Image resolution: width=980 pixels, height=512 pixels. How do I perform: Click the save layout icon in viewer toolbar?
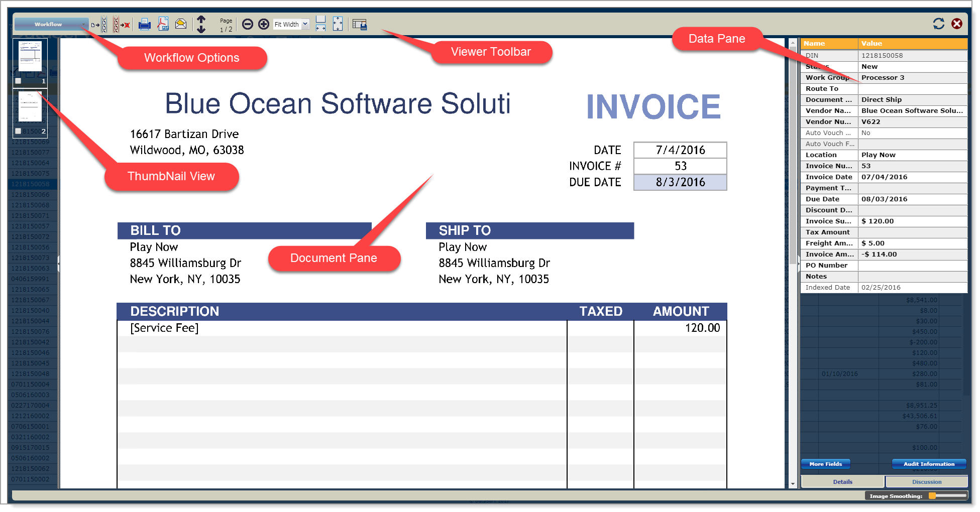[x=360, y=24]
